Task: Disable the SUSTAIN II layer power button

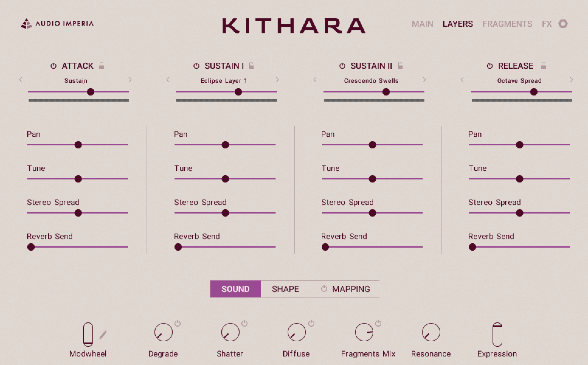Action: click(x=342, y=65)
